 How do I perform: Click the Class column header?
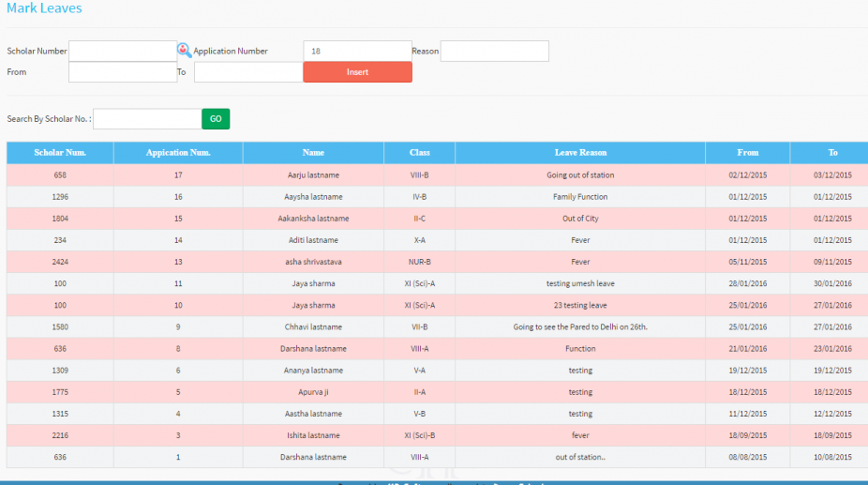[x=419, y=153]
